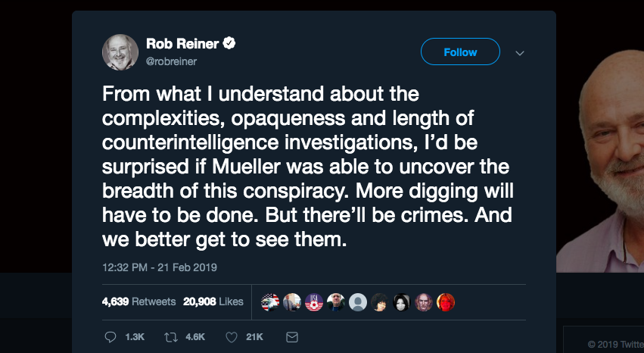644x353 pixels.
Task: Open the gray default silhouette liker avatar
Action: coord(358,302)
